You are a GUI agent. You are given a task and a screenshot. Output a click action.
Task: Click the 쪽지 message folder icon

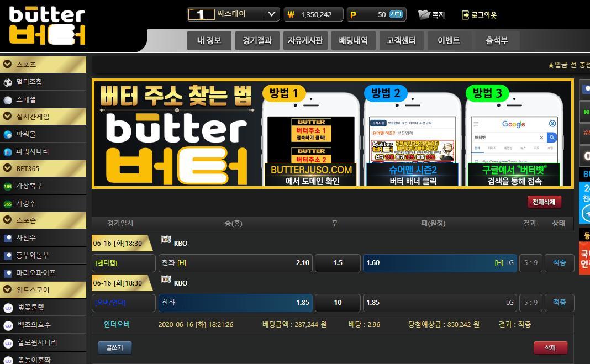[x=424, y=14]
